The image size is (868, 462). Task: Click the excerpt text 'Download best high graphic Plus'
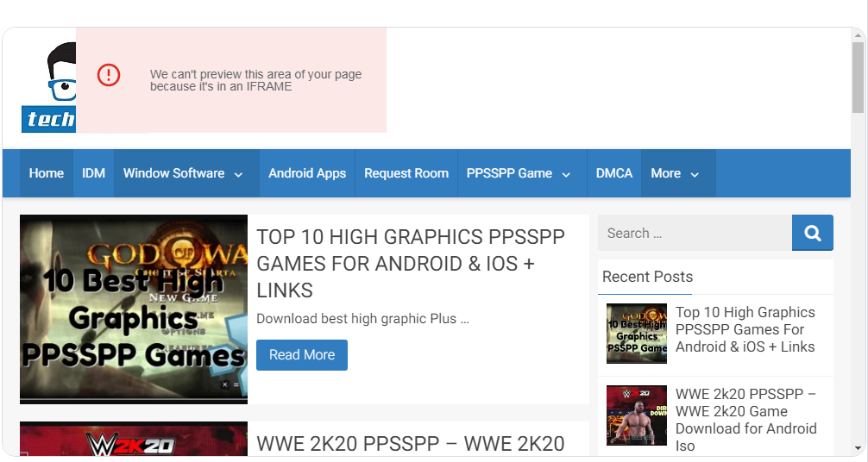coord(362,319)
